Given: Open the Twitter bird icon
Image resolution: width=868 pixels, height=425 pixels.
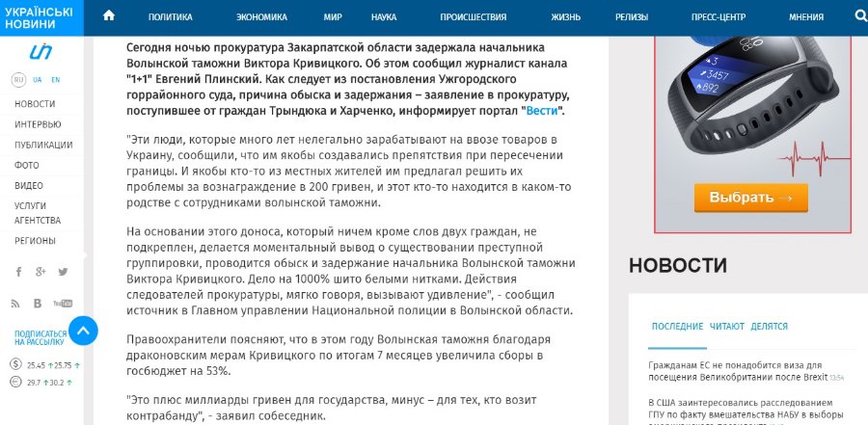Looking at the screenshot, I should 63,272.
